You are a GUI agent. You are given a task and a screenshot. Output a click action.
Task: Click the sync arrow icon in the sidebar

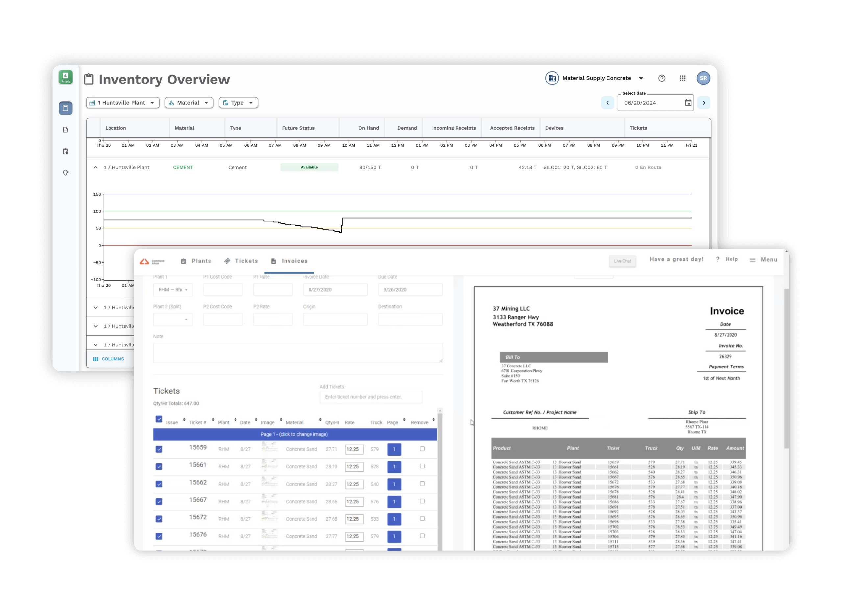[x=66, y=172]
